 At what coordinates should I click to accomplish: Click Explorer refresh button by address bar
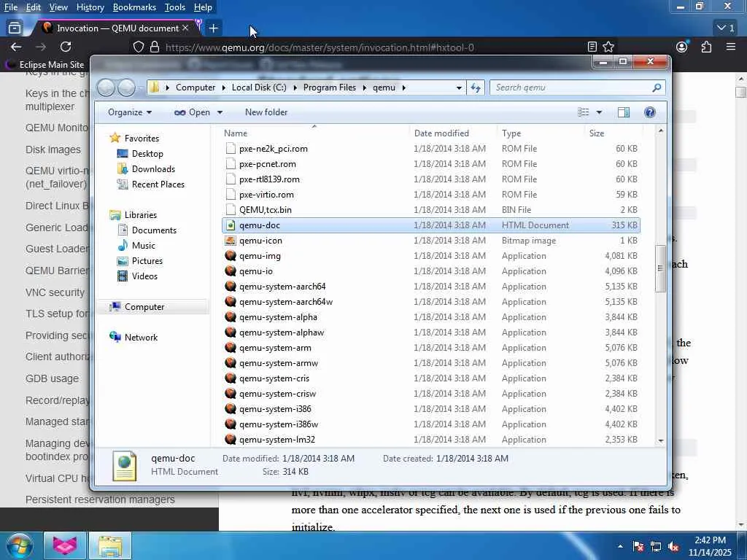(x=476, y=87)
